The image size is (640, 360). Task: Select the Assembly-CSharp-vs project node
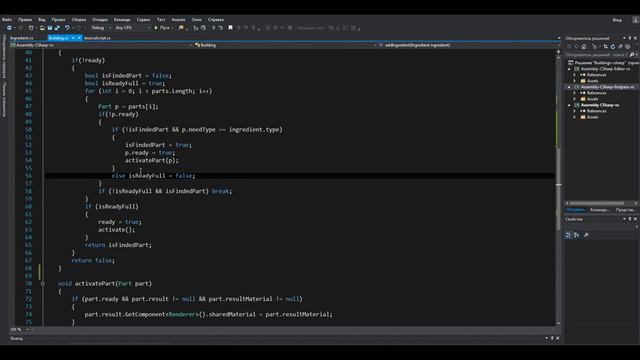point(600,105)
